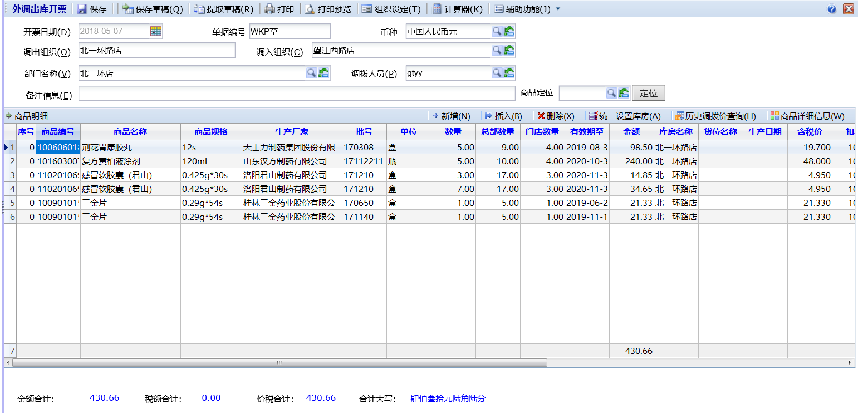The width and height of the screenshot is (868, 413).
Task: Open 历史调拨价查询(H)
Action: (x=715, y=116)
